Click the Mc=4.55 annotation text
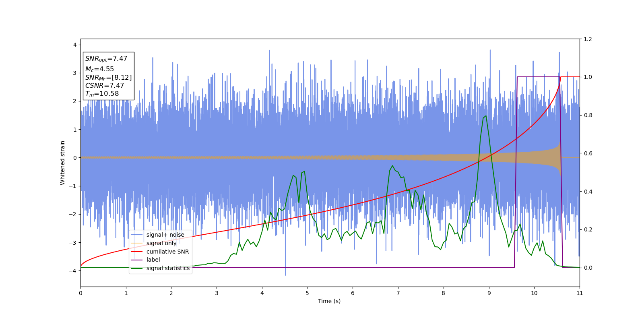This screenshot has width=644, height=322. 99,69
